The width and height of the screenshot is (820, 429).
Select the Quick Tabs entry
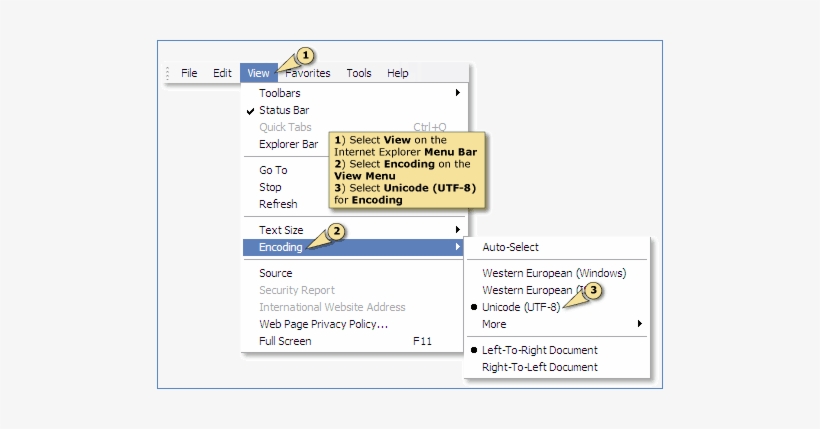354,127
